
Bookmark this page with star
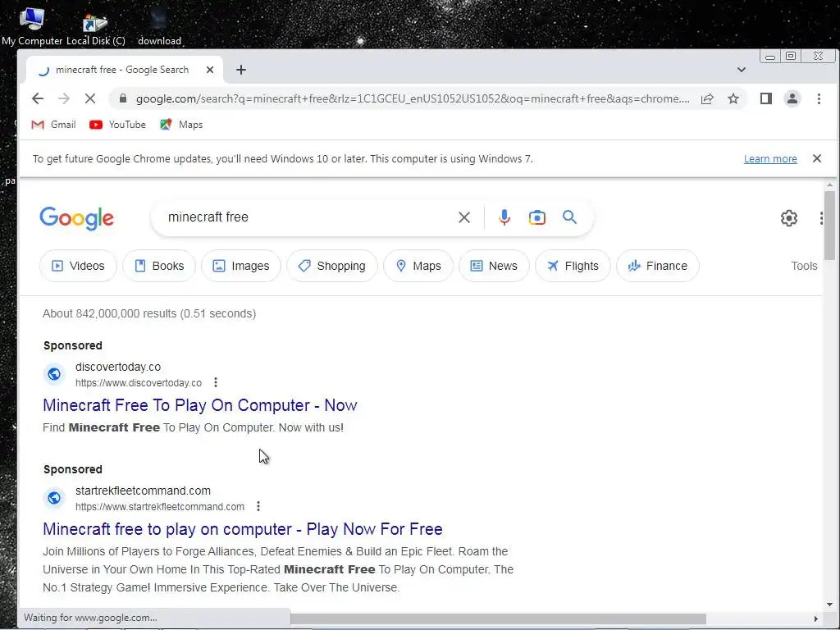pos(733,98)
